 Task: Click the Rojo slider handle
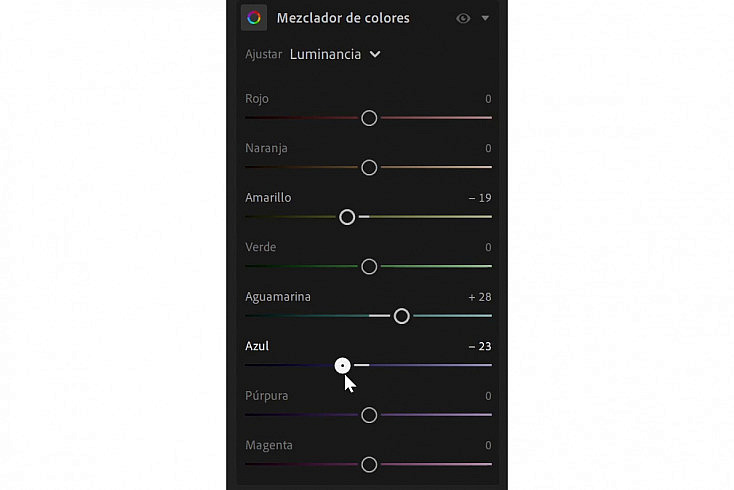click(369, 118)
